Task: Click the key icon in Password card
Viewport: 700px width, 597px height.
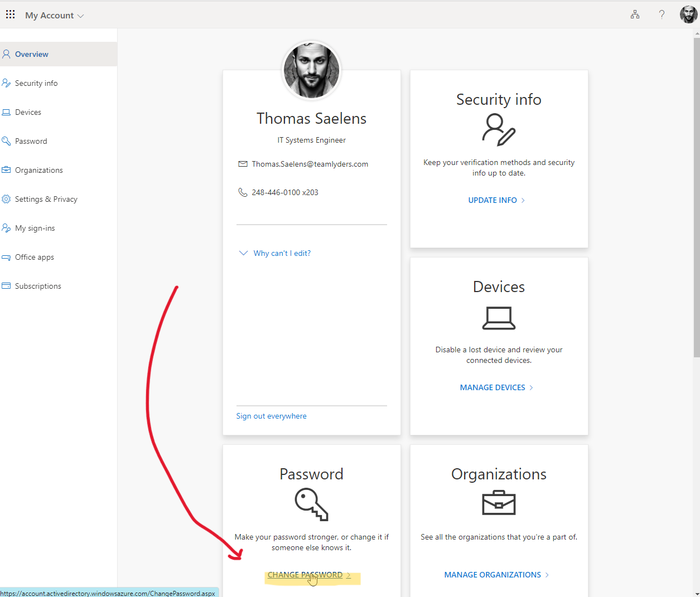Action: pyautogui.click(x=311, y=504)
